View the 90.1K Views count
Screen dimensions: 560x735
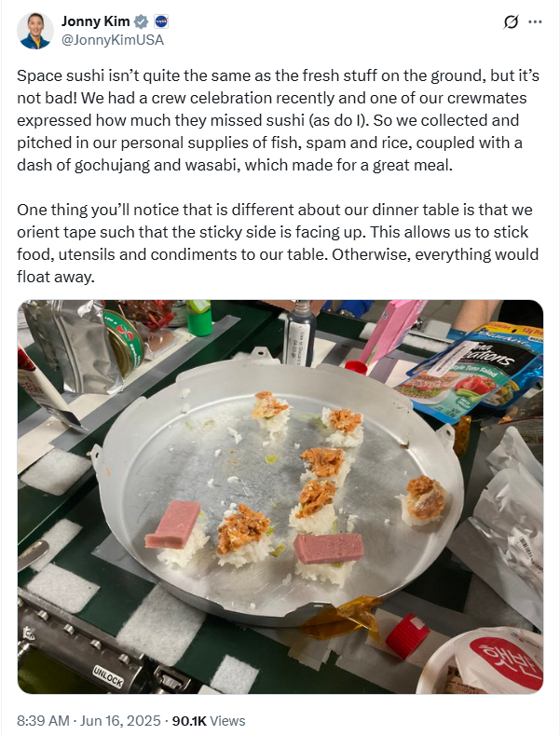click(x=209, y=720)
